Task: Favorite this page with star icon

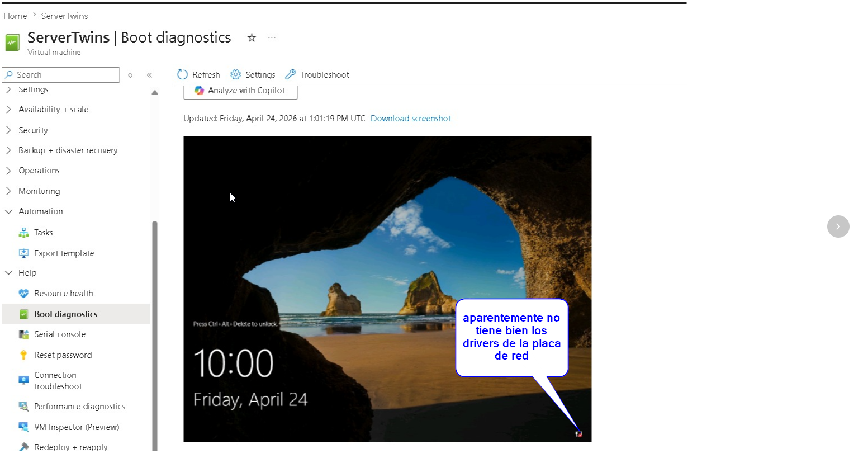Action: coord(252,37)
